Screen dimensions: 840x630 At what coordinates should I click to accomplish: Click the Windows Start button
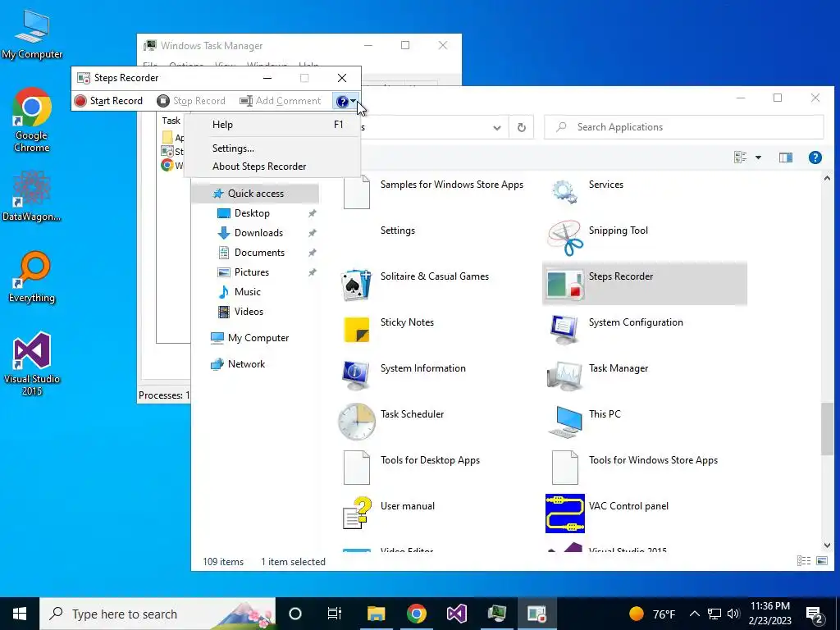click(x=20, y=614)
